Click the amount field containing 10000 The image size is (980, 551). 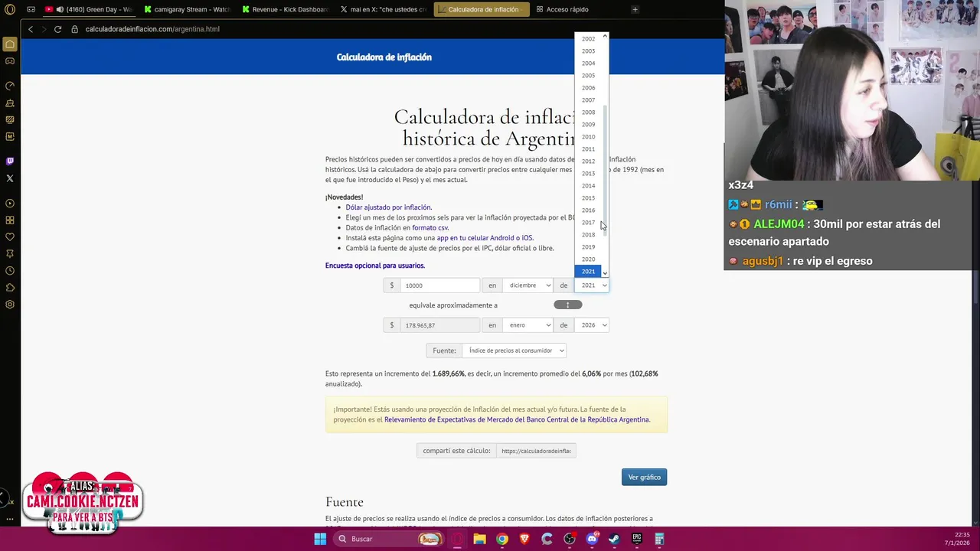pyautogui.click(x=439, y=285)
